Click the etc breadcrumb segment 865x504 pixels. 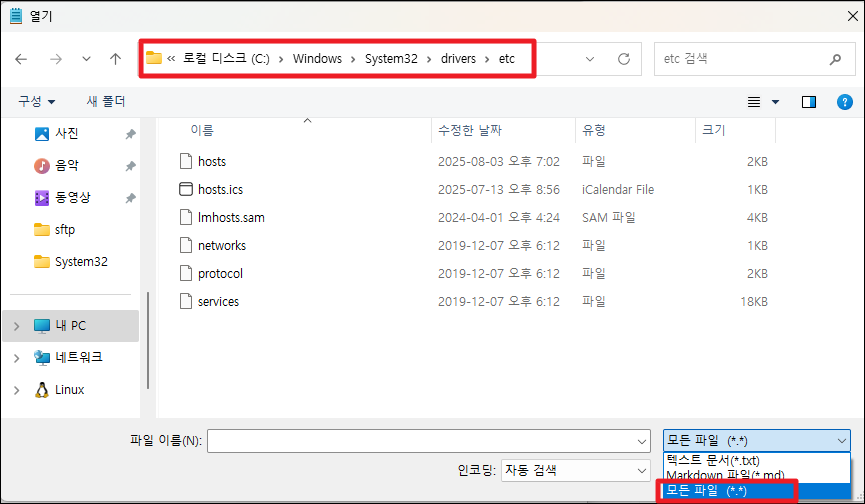click(x=506, y=58)
